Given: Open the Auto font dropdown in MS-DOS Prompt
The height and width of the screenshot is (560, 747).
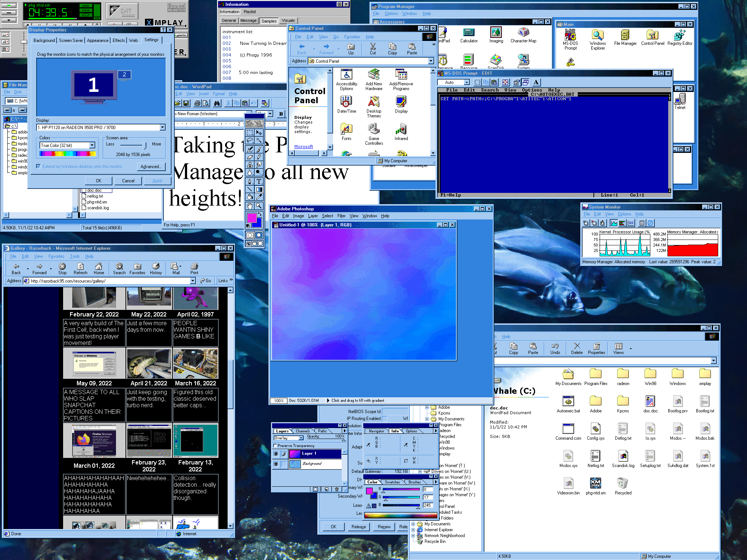Looking at the screenshot, I should tap(466, 82).
